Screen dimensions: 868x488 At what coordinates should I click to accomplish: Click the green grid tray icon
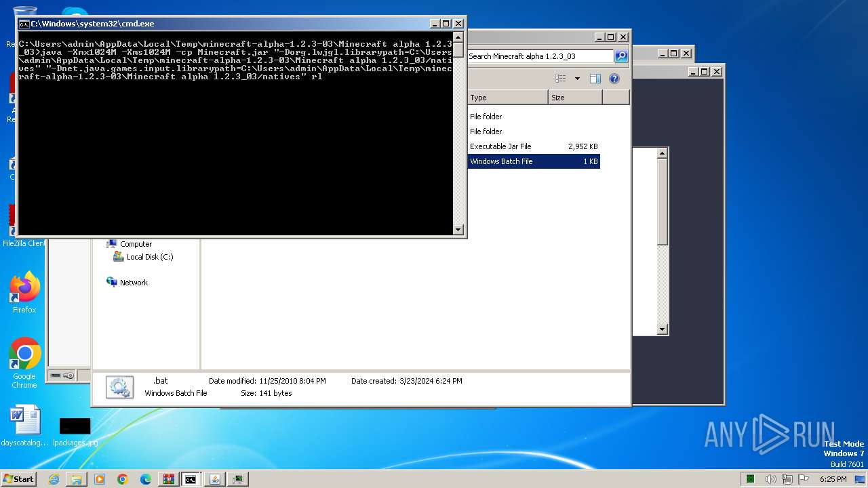coord(751,479)
